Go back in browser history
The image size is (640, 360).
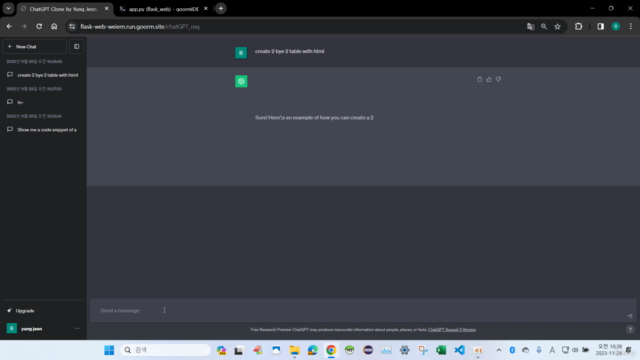click(9, 27)
